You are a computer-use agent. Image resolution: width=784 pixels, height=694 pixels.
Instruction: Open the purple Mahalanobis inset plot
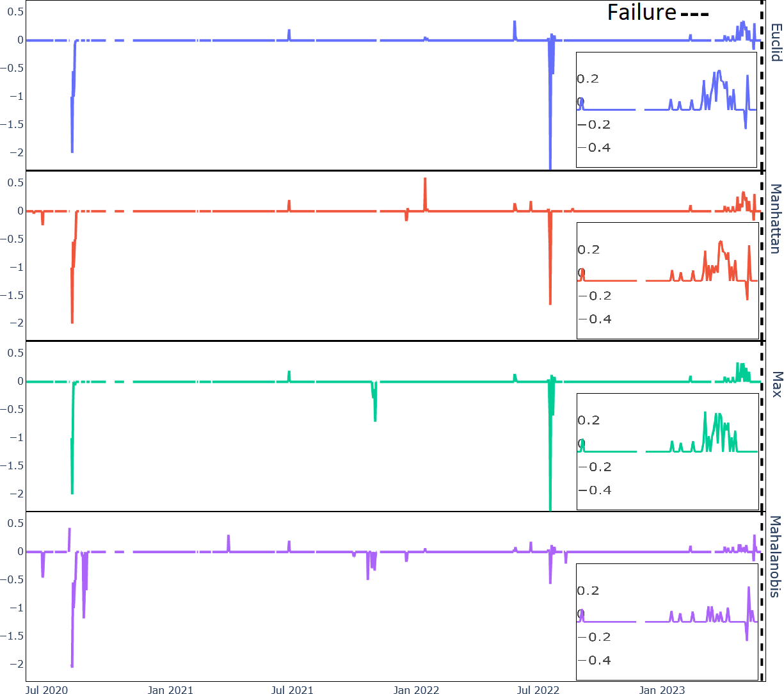[667, 622]
